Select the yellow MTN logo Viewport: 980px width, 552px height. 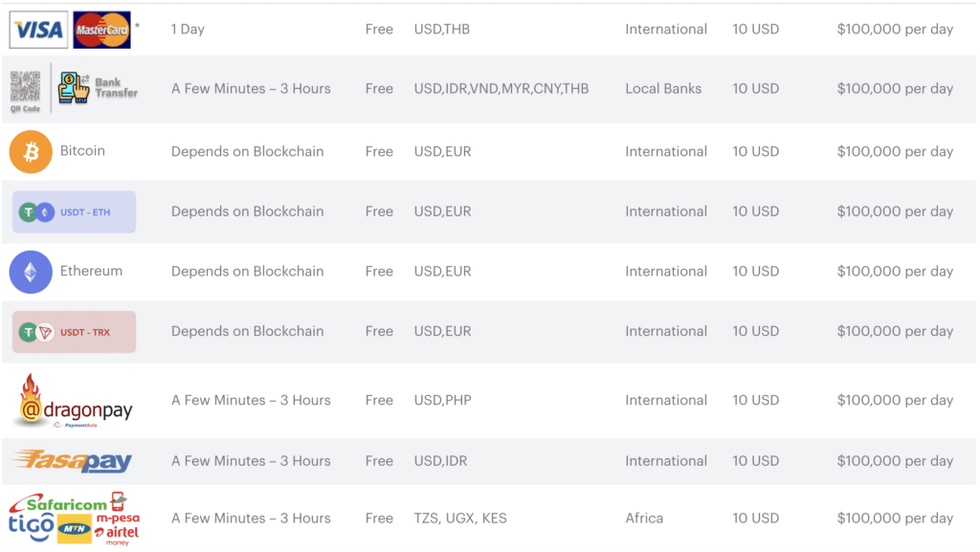click(x=75, y=528)
